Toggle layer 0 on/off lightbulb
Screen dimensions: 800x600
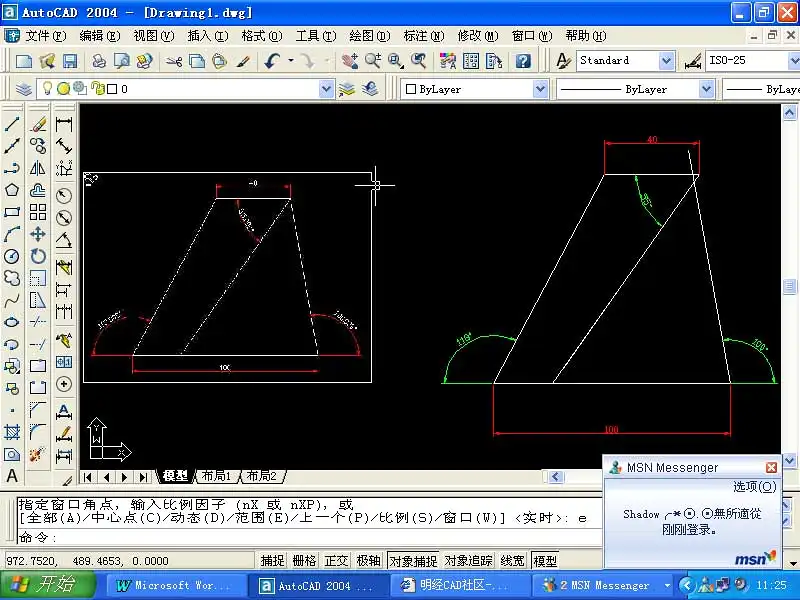pyautogui.click(x=47, y=89)
